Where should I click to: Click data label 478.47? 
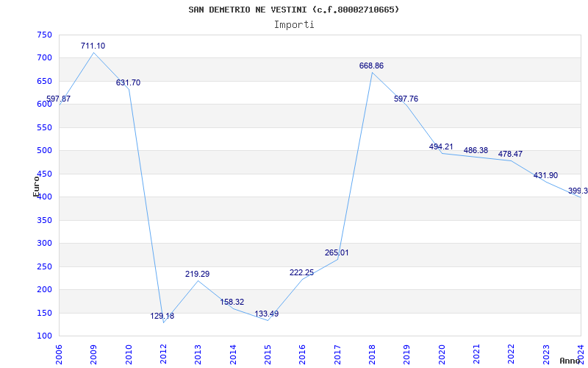click(x=510, y=154)
